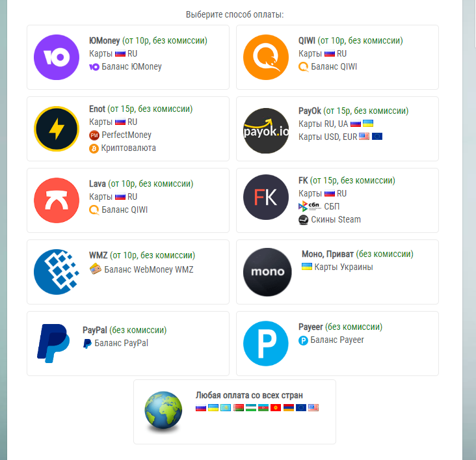Click Ukrainian flag next to Карты Украины

[307, 267]
